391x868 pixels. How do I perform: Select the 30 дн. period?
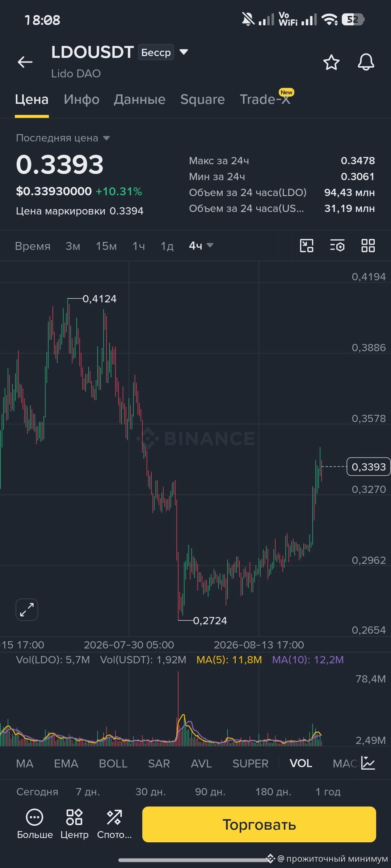[151, 792]
